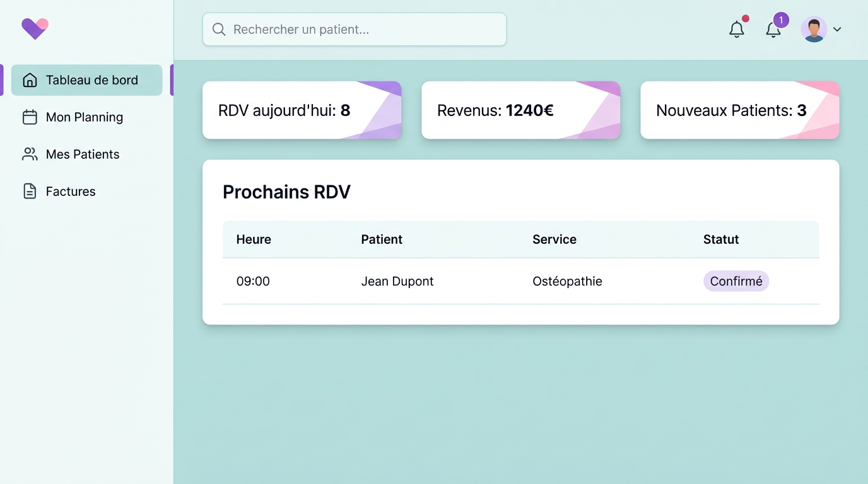Click the magnifier icon in the search bar
868x484 pixels.
tap(219, 30)
